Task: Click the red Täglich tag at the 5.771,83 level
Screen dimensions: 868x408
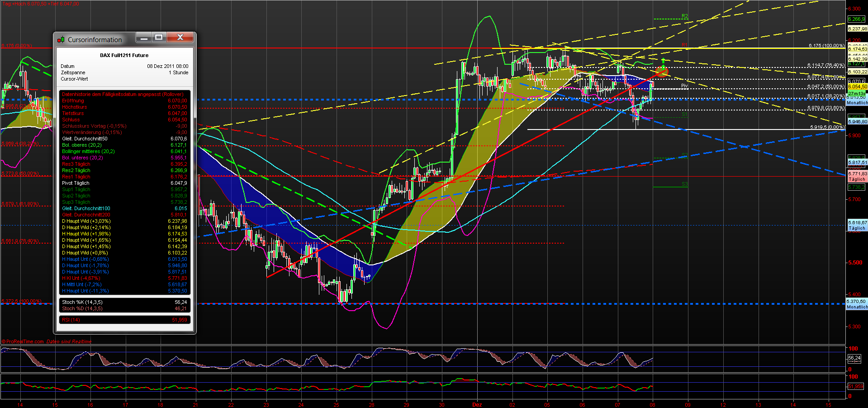Action: coord(856,179)
